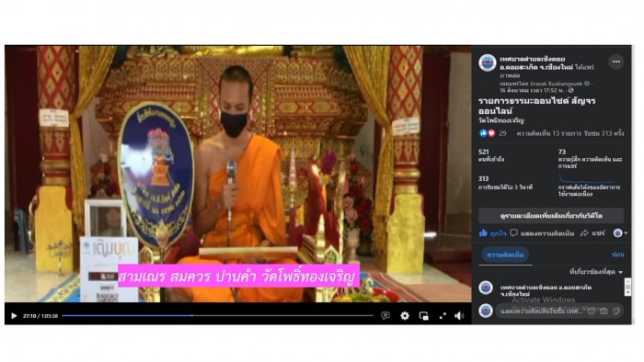Image resolution: width=644 pixels, height=362 pixels.
Task: Attach photo to comment via camera icon
Action: [x=604, y=311]
